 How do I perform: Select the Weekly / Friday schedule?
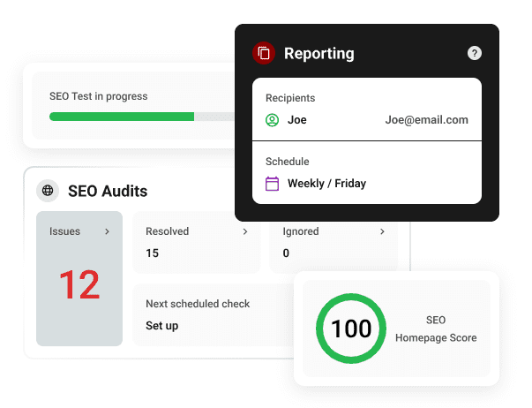(326, 184)
